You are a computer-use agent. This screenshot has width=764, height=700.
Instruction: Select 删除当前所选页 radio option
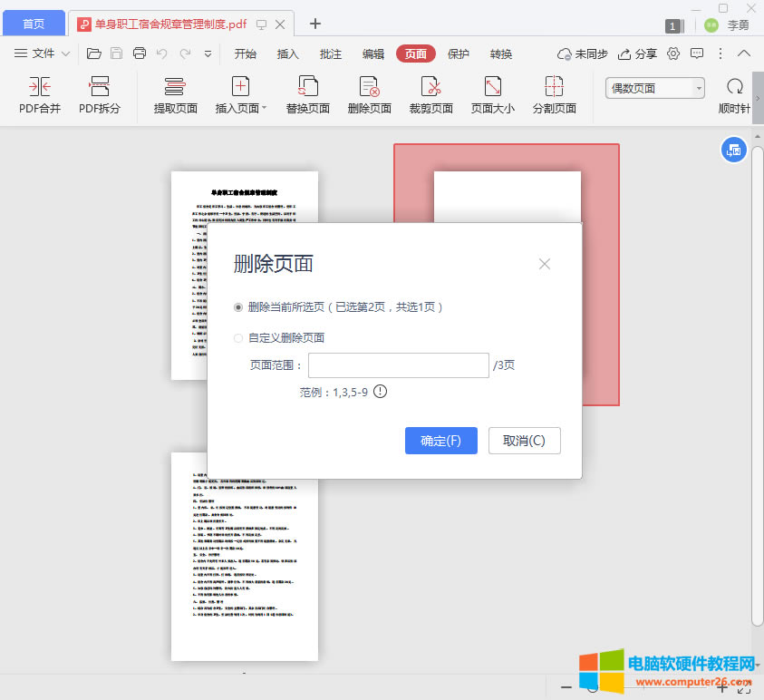238,307
